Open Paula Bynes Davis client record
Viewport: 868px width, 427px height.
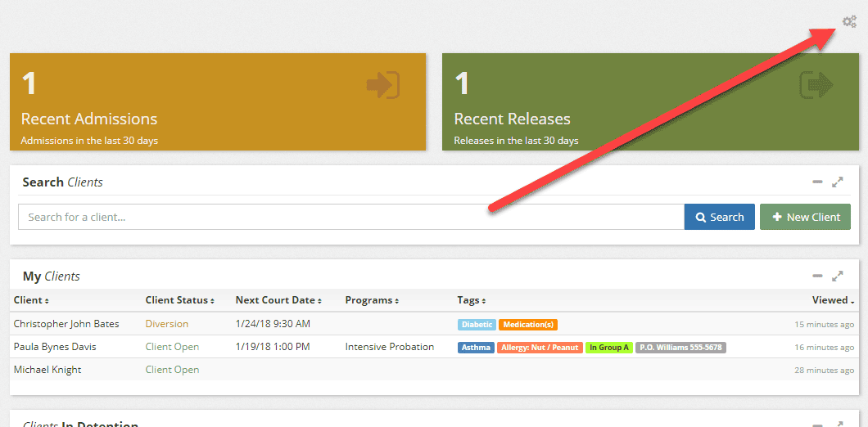(x=55, y=347)
